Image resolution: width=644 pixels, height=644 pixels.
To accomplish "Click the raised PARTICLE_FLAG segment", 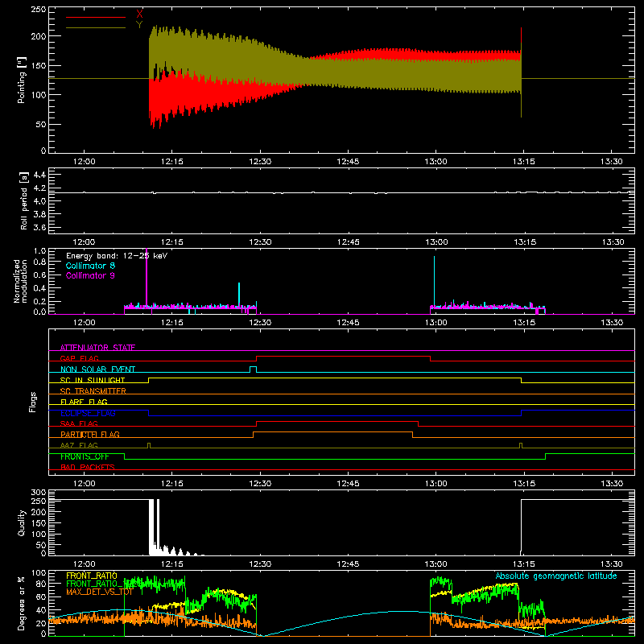I will tap(332, 432).
